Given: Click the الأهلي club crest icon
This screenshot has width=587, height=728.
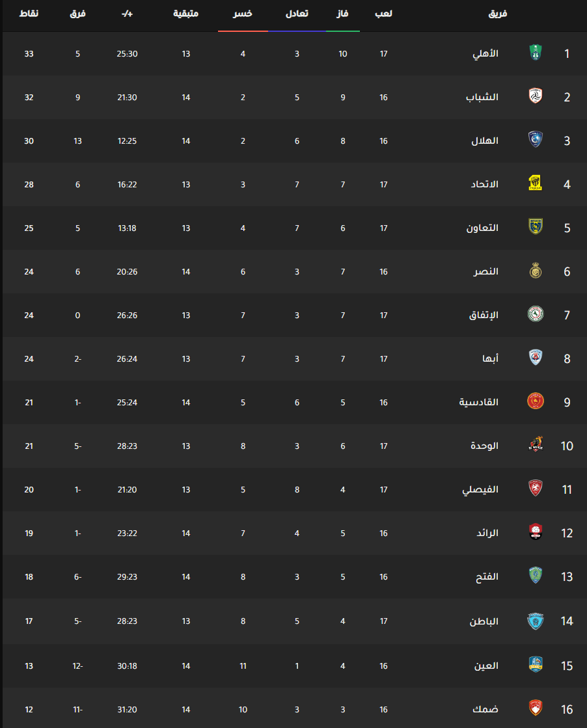Looking at the screenshot, I should pyautogui.click(x=536, y=53).
